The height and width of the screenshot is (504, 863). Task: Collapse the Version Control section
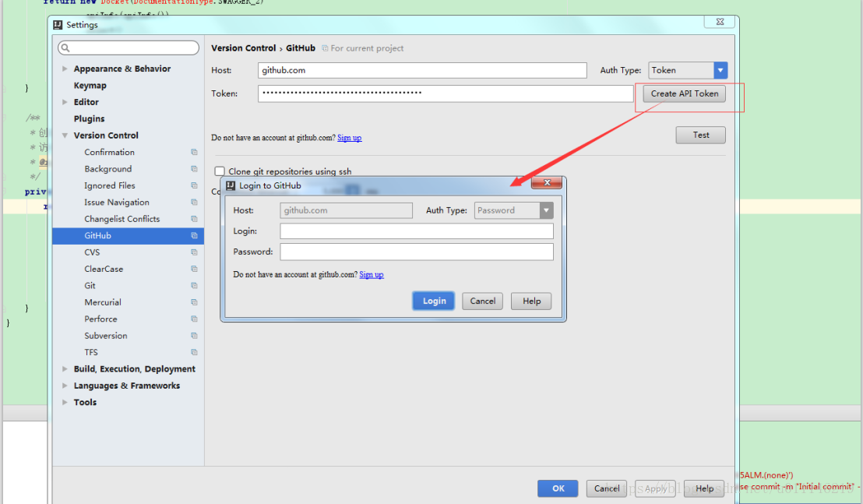coord(65,136)
